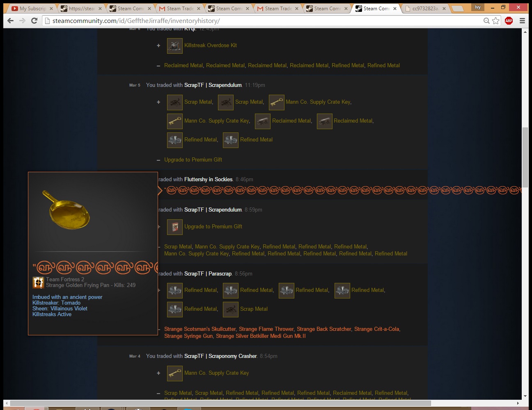The image size is (532, 410).
Task: Click the Mann Co. Supply Crate Key icon in the Mar 4 trade
Action: (x=174, y=374)
